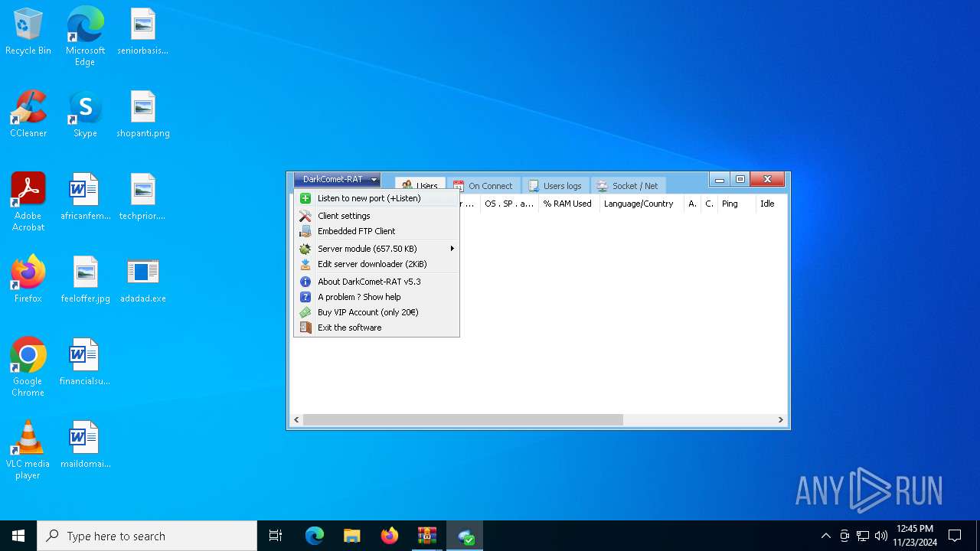
Task: Sort by Language/Country column header
Action: pos(641,204)
